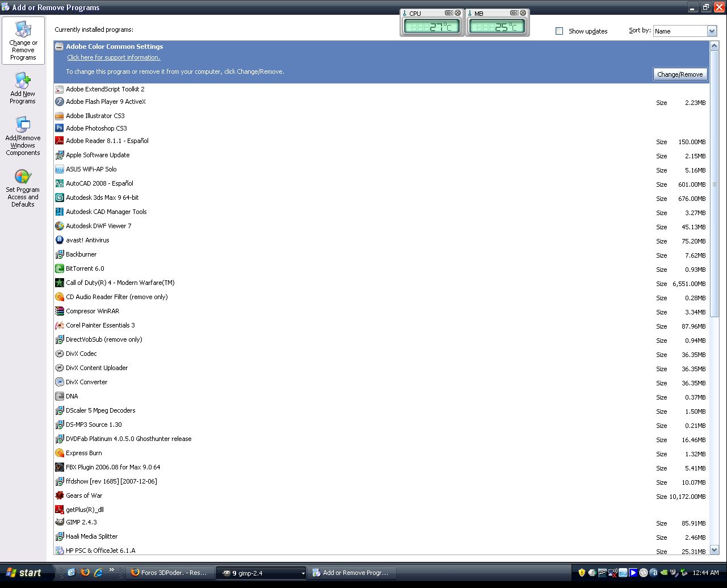
Task: Click the Express Burn icon
Action: (60, 453)
